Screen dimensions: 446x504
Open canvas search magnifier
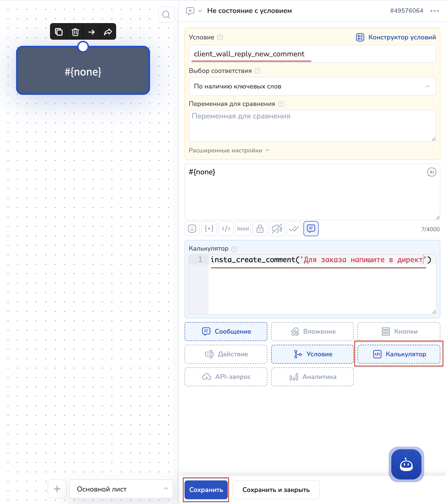(166, 15)
